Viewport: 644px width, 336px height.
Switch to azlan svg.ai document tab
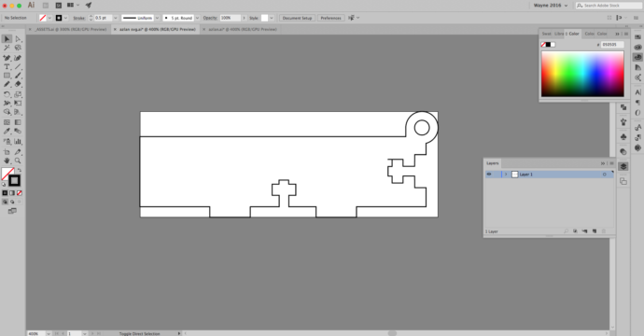(x=158, y=29)
